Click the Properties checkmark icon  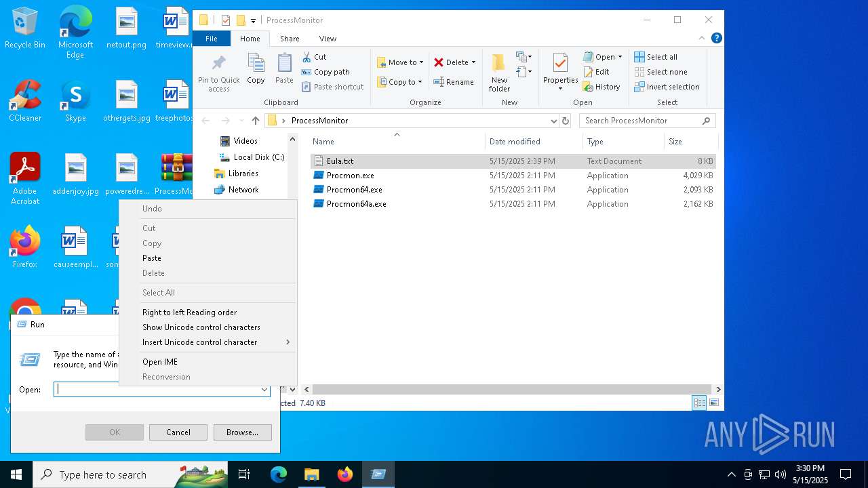(560, 63)
